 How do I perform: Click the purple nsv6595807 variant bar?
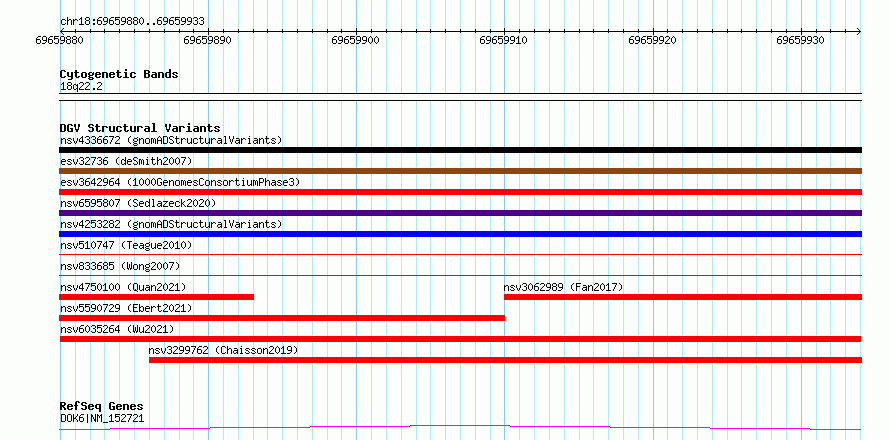point(460,213)
